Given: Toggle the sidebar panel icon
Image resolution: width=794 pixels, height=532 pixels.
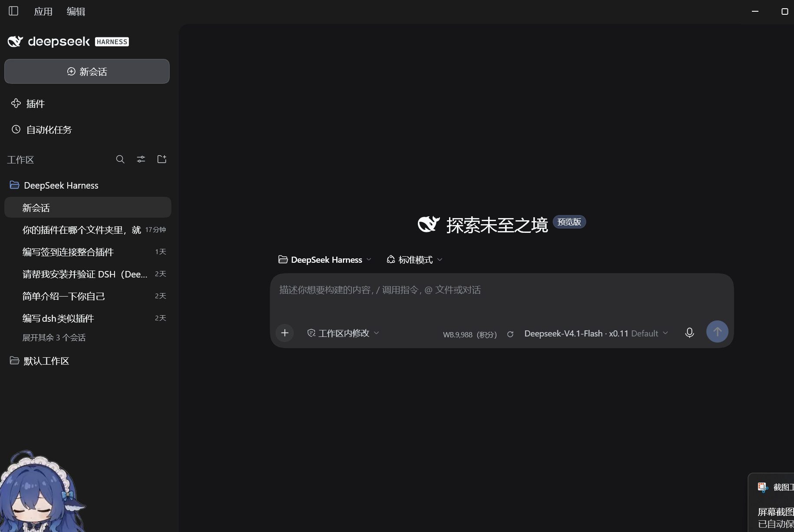Looking at the screenshot, I should click(x=13, y=11).
